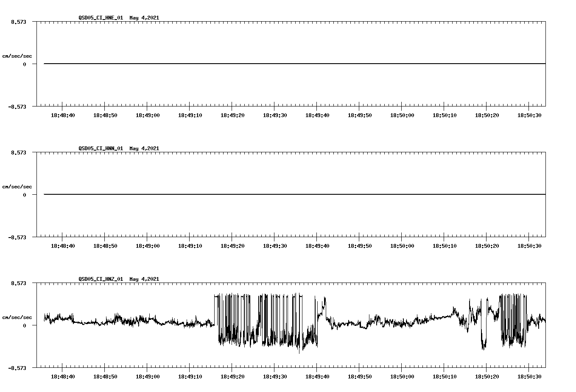Click the 18:50:30 tick label on HNZ time axis
The image size is (576, 392).
point(530,376)
